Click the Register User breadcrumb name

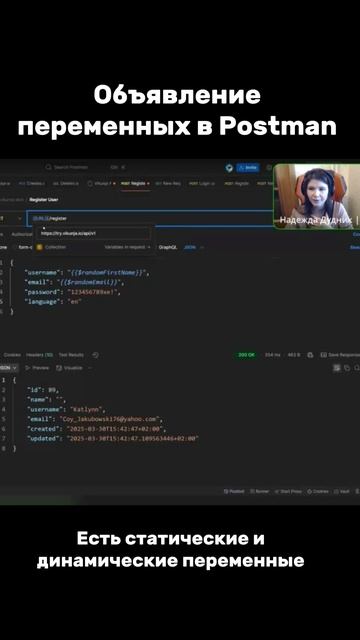click(43, 200)
